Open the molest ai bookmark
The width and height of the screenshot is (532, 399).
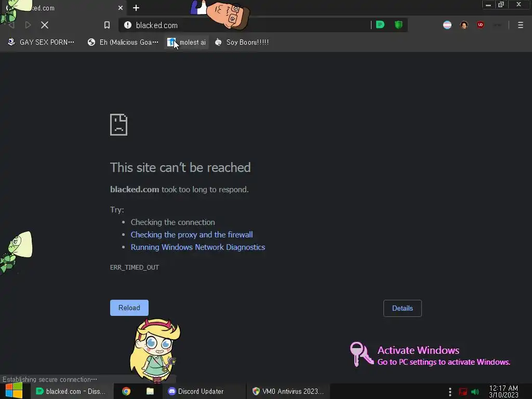click(187, 42)
